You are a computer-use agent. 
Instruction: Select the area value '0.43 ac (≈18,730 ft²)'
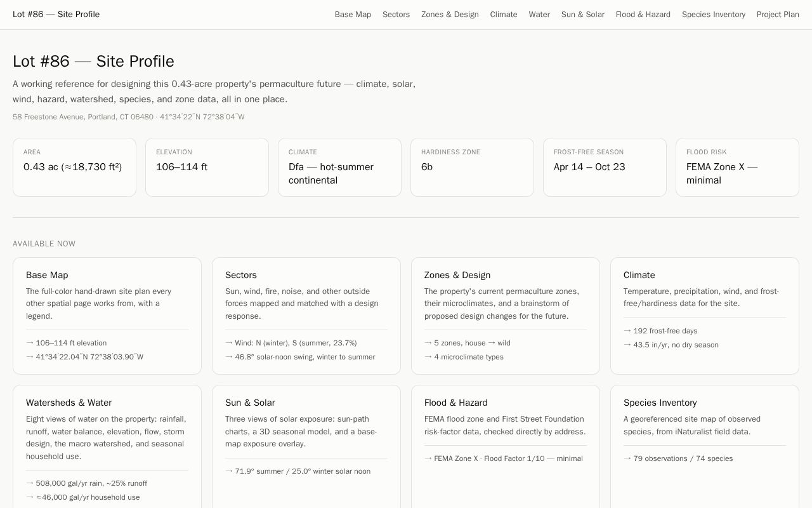tap(72, 167)
